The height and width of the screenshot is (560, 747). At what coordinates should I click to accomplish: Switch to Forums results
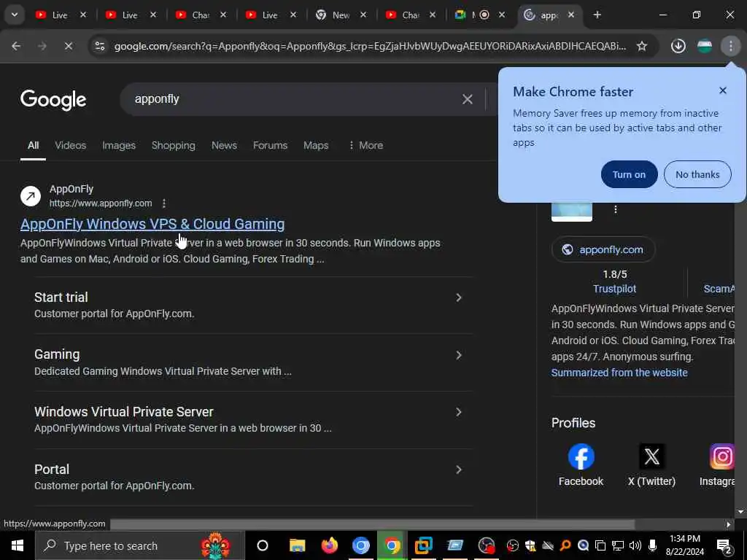(270, 145)
